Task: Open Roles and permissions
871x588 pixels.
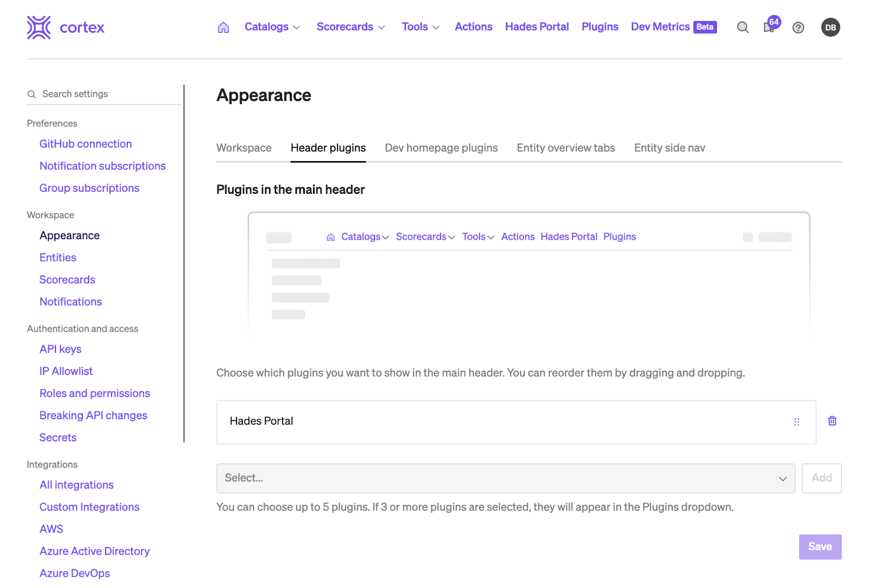Action: (95, 393)
